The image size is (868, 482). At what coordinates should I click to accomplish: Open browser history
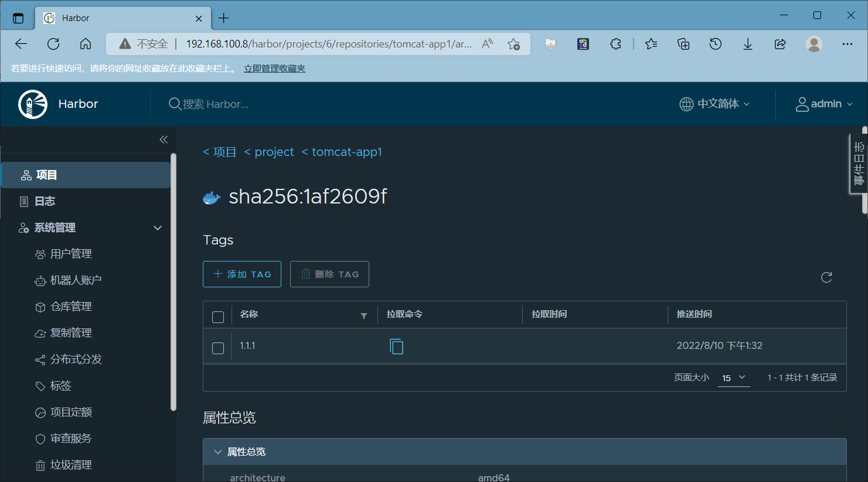[716, 44]
